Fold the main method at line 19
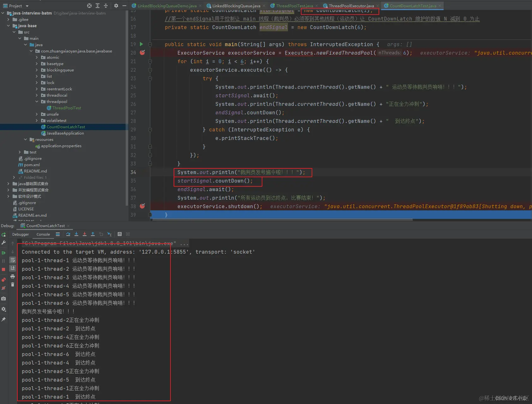532x404 pixels. click(150, 45)
